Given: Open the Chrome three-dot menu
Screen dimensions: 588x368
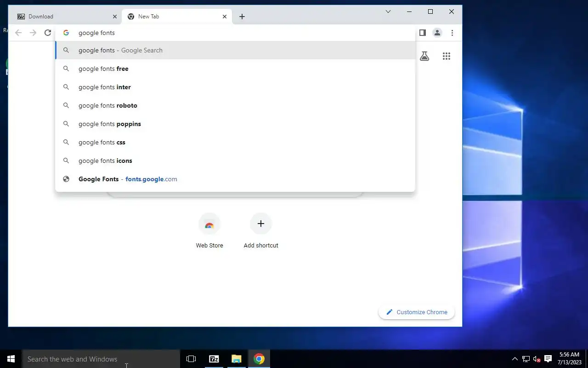Looking at the screenshot, I should [x=452, y=33].
